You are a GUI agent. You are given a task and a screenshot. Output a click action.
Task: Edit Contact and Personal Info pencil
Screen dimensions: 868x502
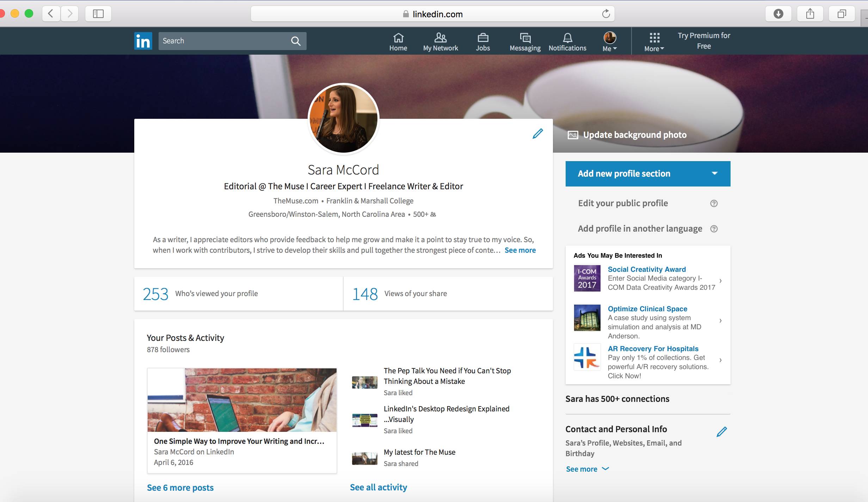tap(721, 432)
